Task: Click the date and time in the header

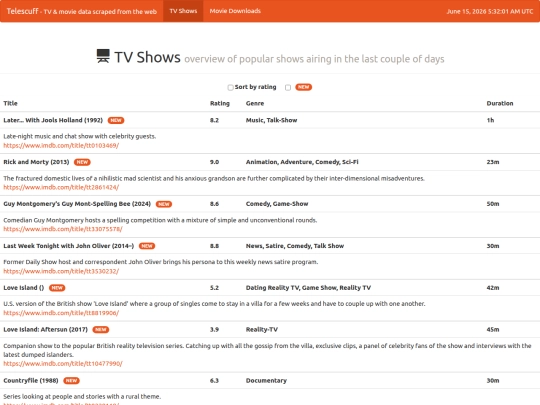Action: pos(490,11)
